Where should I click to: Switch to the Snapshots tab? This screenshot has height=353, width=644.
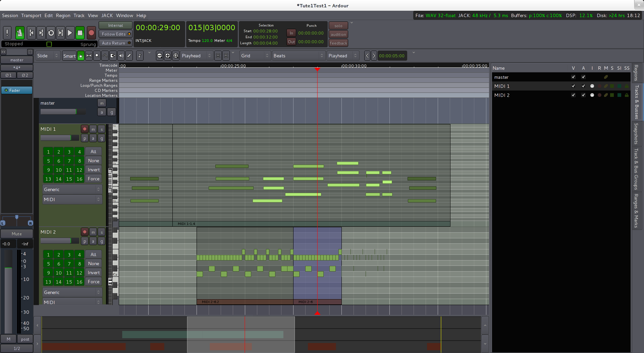(636, 133)
